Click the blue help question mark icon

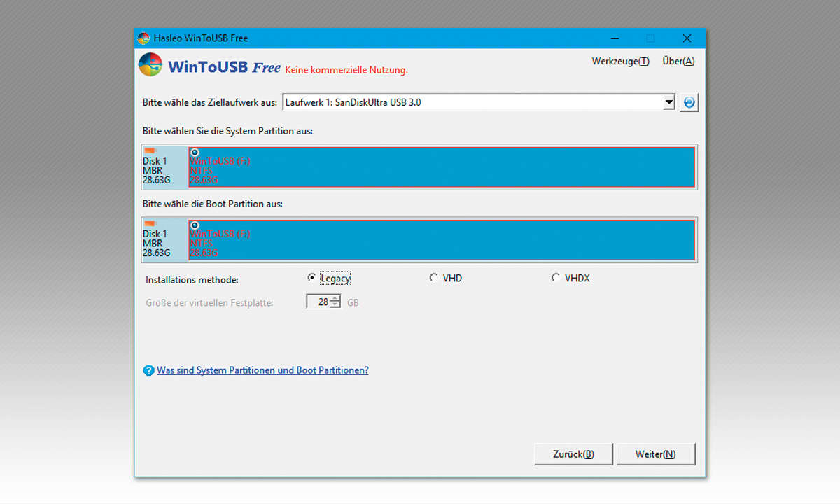tap(148, 371)
